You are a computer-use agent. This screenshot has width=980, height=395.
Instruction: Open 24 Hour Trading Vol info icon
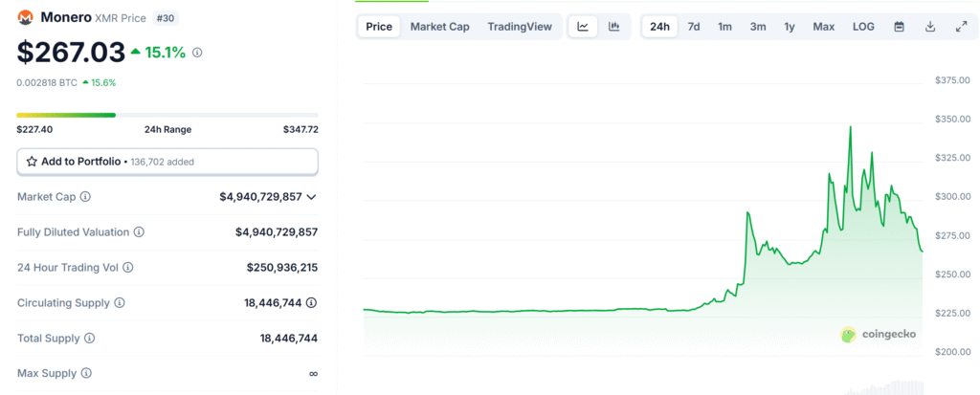click(128, 268)
